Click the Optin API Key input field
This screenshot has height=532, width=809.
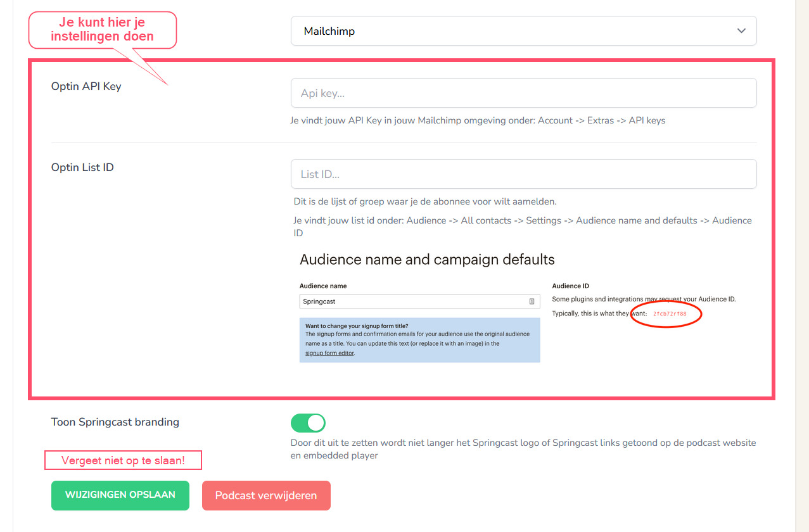point(523,93)
